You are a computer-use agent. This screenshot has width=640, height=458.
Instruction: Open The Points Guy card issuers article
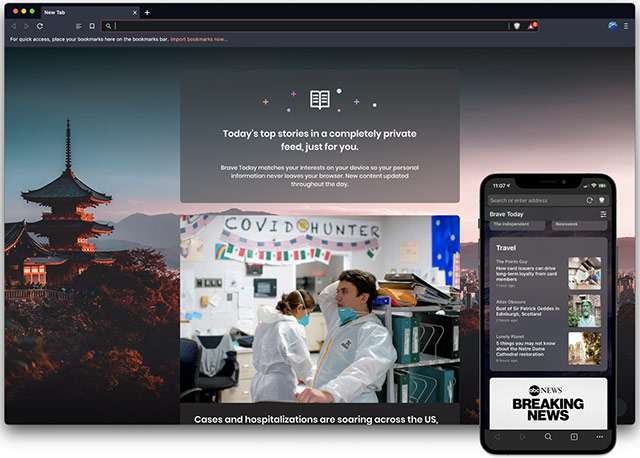[530, 271]
